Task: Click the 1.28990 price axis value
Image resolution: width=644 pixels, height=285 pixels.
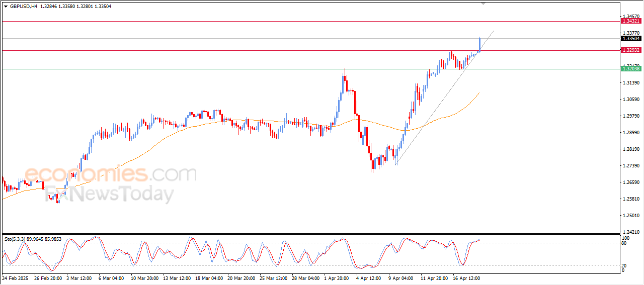Action: (631, 132)
